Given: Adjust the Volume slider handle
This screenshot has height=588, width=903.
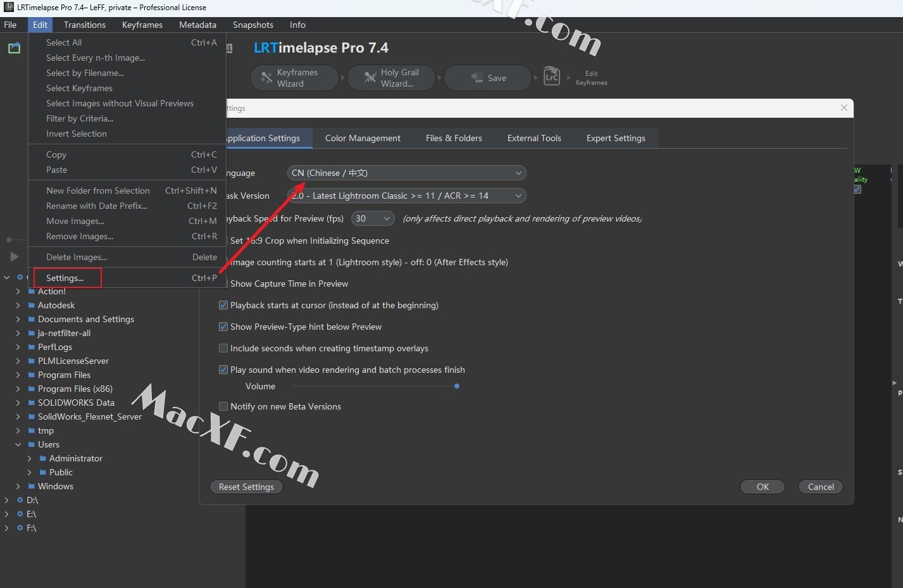Looking at the screenshot, I should (457, 386).
